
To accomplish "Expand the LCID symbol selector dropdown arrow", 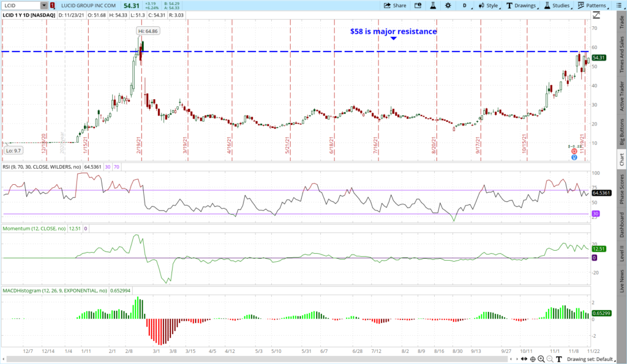I will point(44,6).
